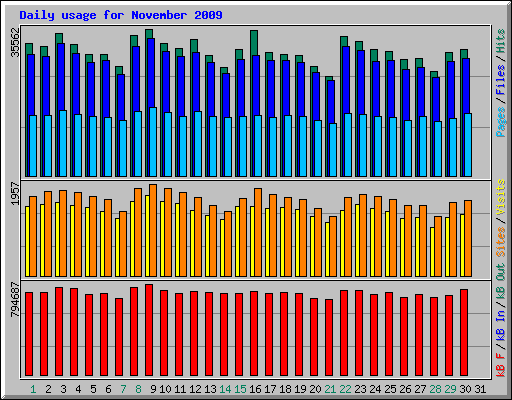Select day 17 on the x-axis
Image resolution: width=512 pixels, height=400 pixels.
(270, 389)
